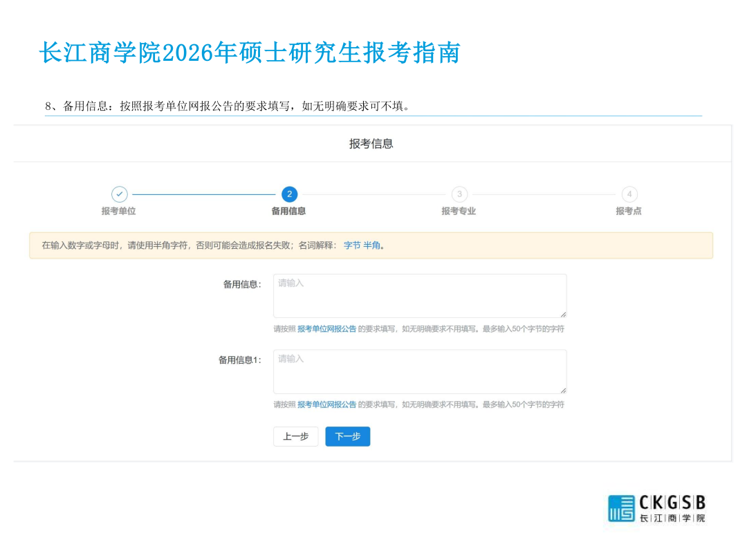Click the CKGSB logo
The width and height of the screenshot is (747, 560).
(x=656, y=508)
